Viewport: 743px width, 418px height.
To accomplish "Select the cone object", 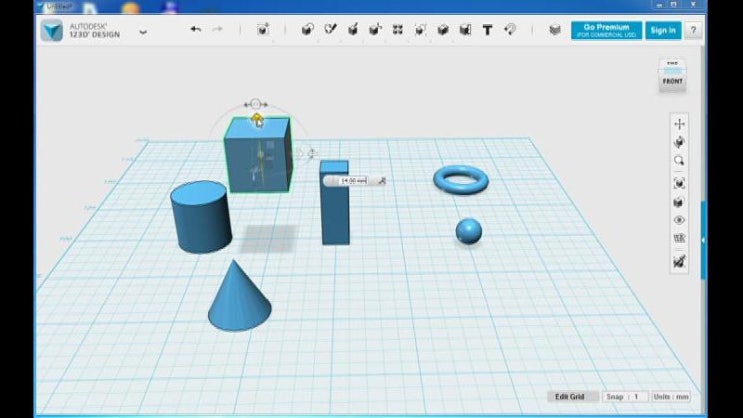I will 240,299.
